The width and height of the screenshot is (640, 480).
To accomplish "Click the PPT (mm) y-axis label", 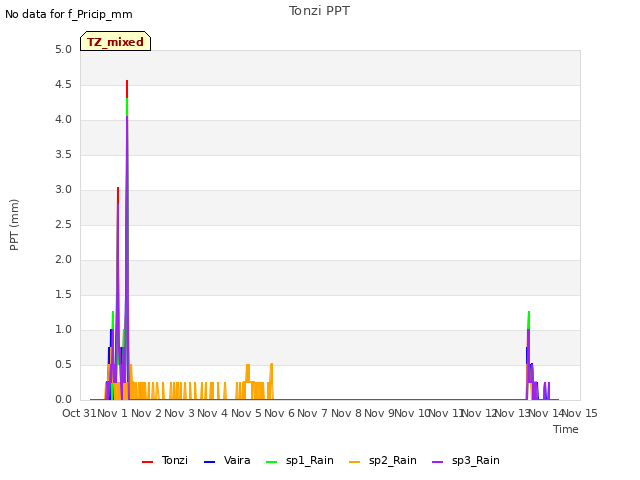I will point(14,225).
